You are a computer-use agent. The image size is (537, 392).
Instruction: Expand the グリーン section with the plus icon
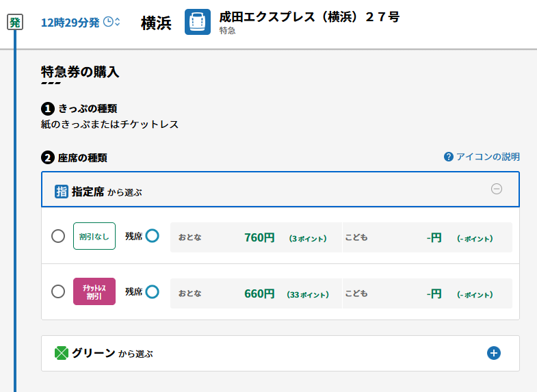point(493,353)
